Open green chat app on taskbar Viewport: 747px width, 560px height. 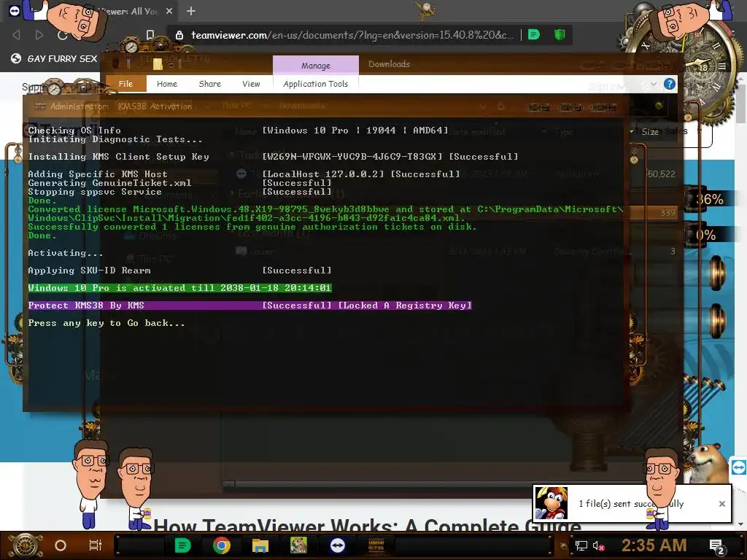(x=182, y=545)
